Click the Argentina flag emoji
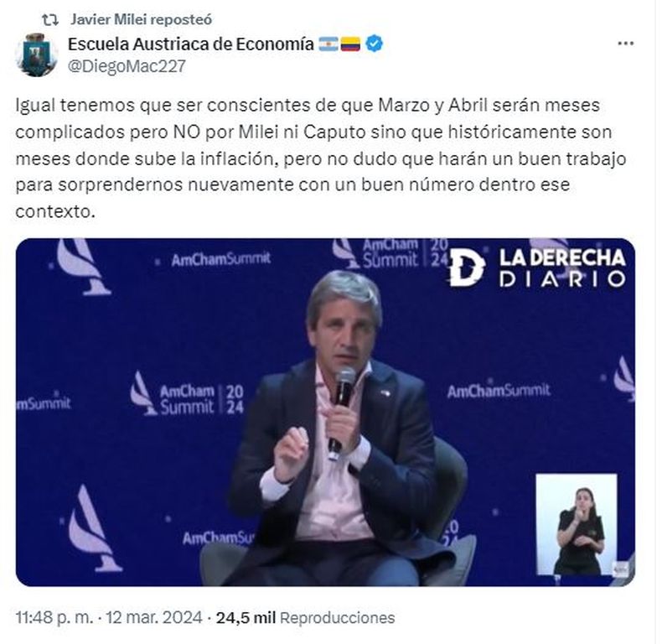Viewport: 662px width, 644px height. (x=328, y=44)
